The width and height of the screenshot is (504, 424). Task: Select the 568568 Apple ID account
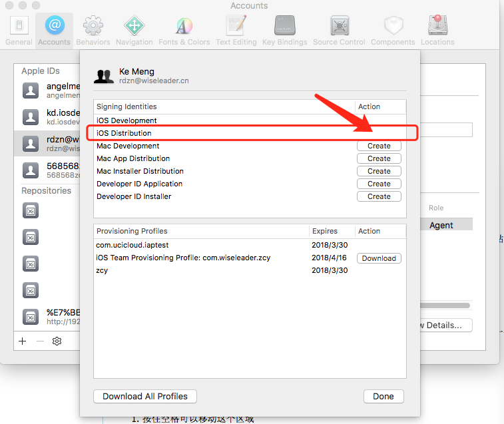click(x=47, y=170)
